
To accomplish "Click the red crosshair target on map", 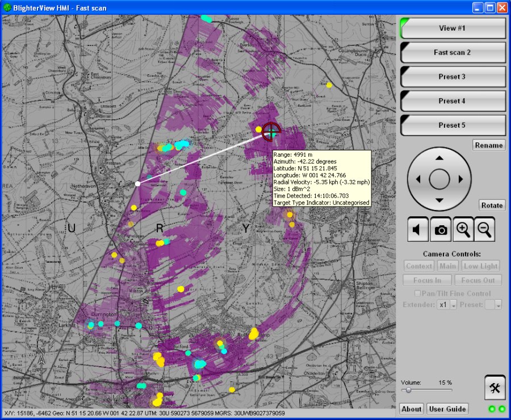I will [x=271, y=132].
